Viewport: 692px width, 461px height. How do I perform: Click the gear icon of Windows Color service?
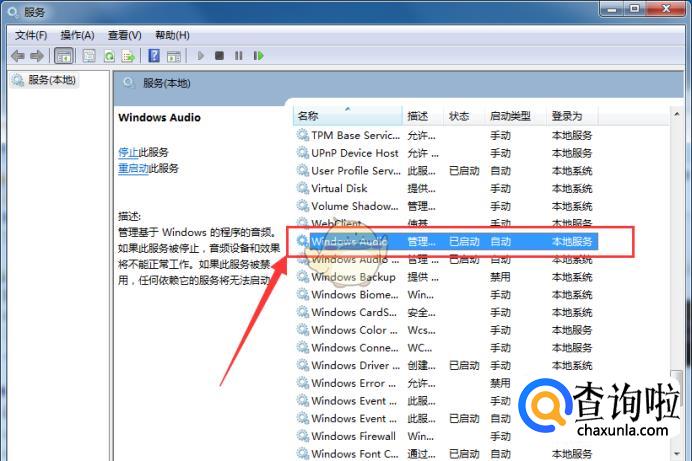coord(302,330)
